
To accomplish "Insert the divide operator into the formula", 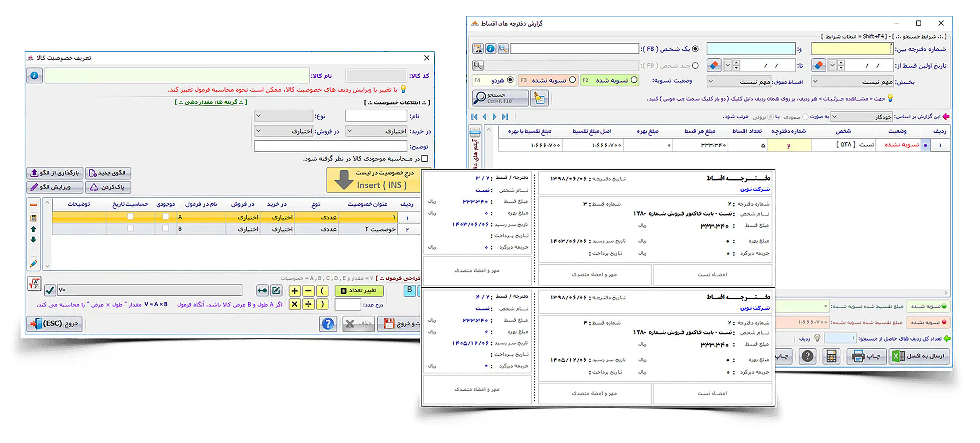I will coord(308,304).
